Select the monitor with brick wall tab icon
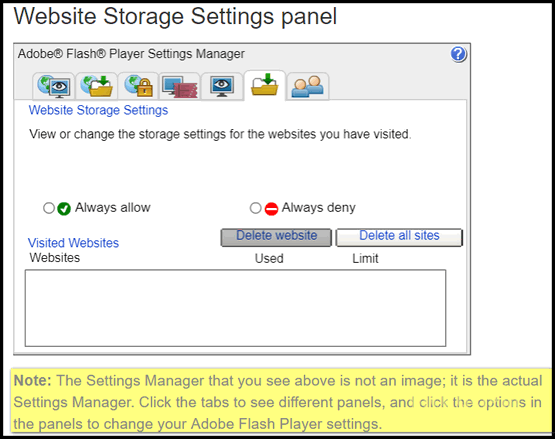This screenshot has width=555, height=439. click(179, 87)
